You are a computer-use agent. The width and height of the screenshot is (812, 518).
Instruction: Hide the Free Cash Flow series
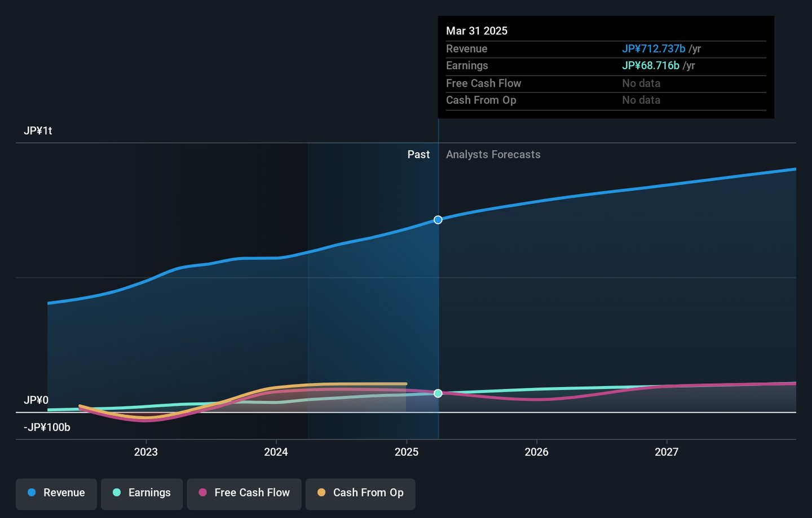pyautogui.click(x=244, y=493)
